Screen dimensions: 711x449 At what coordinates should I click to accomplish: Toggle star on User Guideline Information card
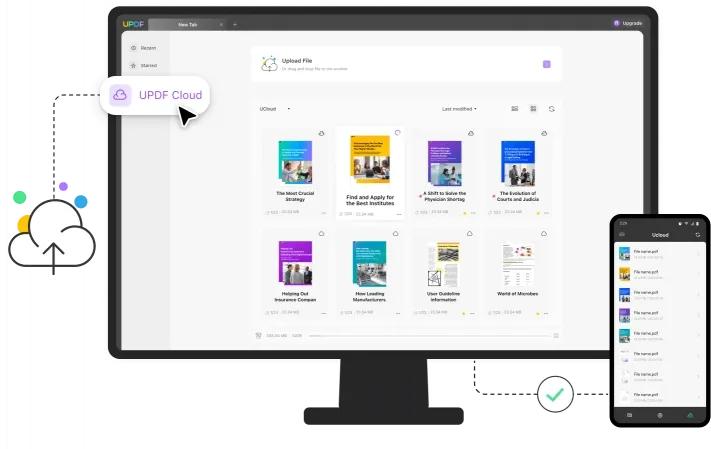pos(463,313)
